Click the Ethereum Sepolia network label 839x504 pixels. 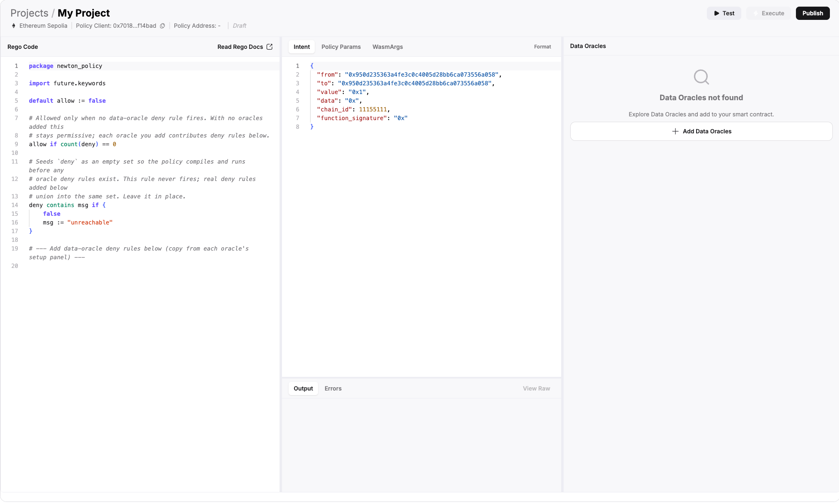[43, 26]
